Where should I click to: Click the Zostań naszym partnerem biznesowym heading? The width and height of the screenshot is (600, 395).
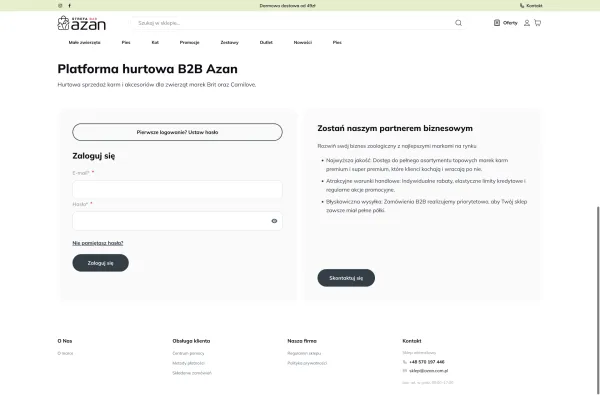point(395,128)
